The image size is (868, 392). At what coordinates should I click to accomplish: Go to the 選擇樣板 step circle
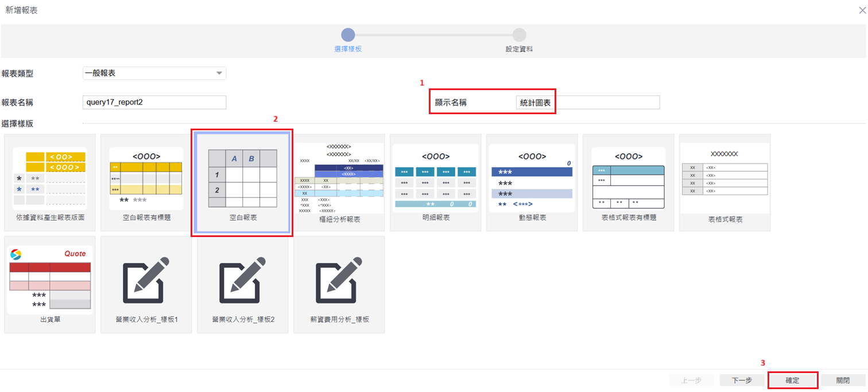click(348, 35)
